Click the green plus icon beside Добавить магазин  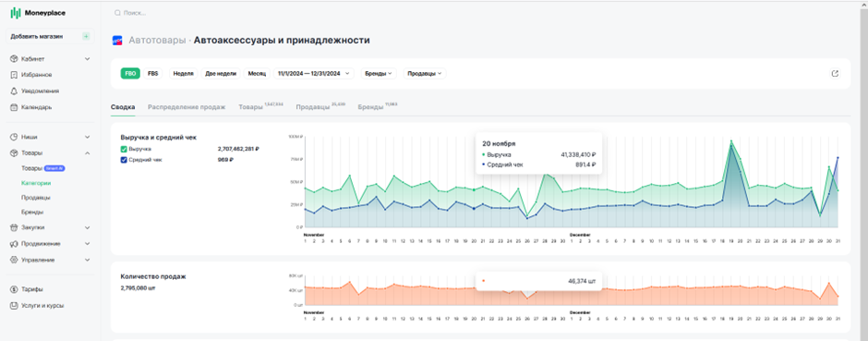tap(86, 37)
